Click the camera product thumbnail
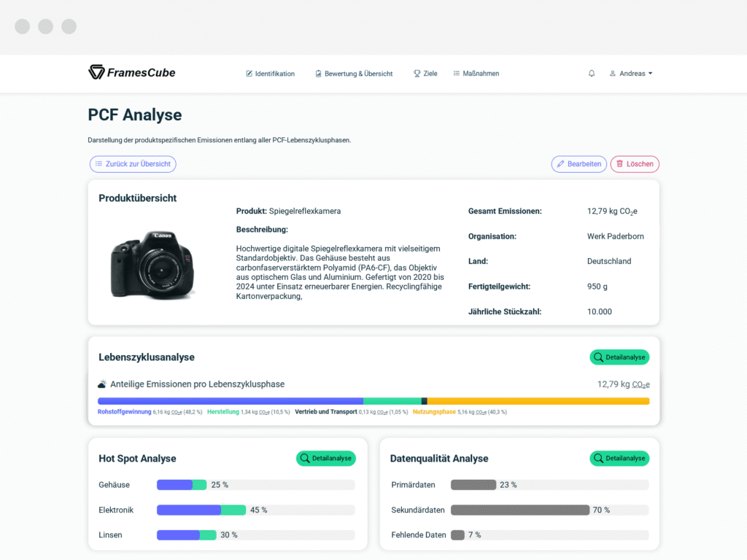 152,265
